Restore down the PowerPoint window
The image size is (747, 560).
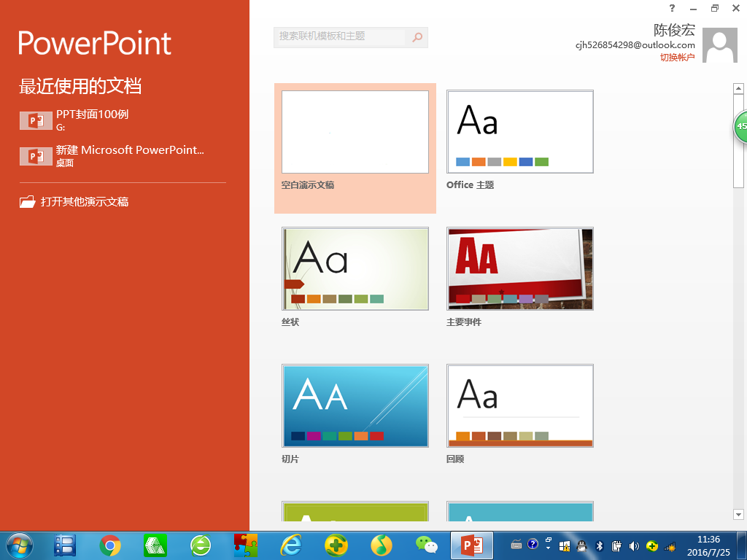pyautogui.click(x=715, y=8)
